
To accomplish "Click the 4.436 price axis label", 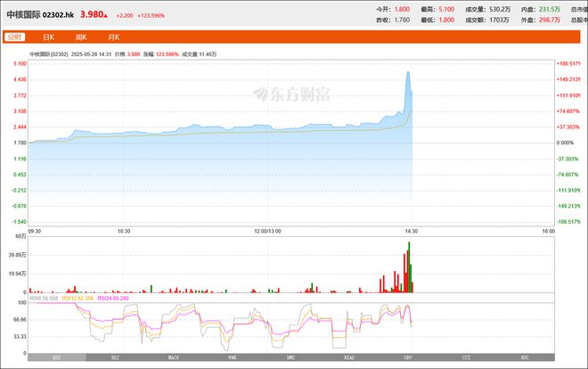I will (20, 79).
